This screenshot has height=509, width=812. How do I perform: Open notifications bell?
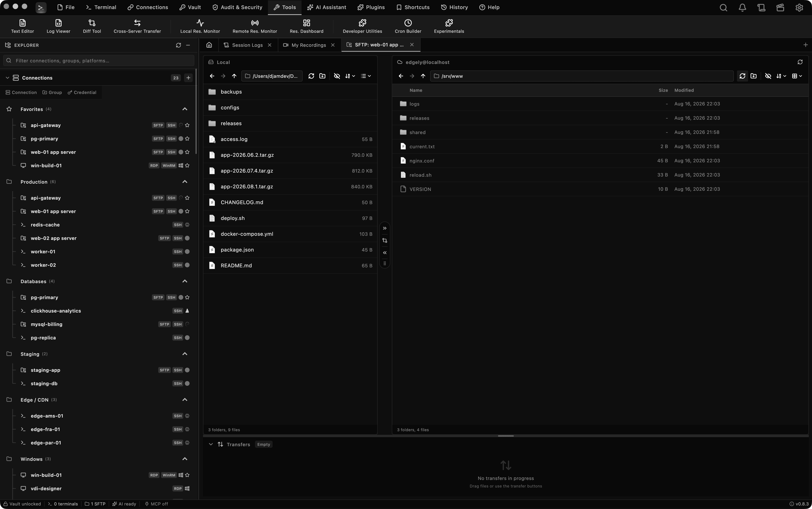click(742, 8)
